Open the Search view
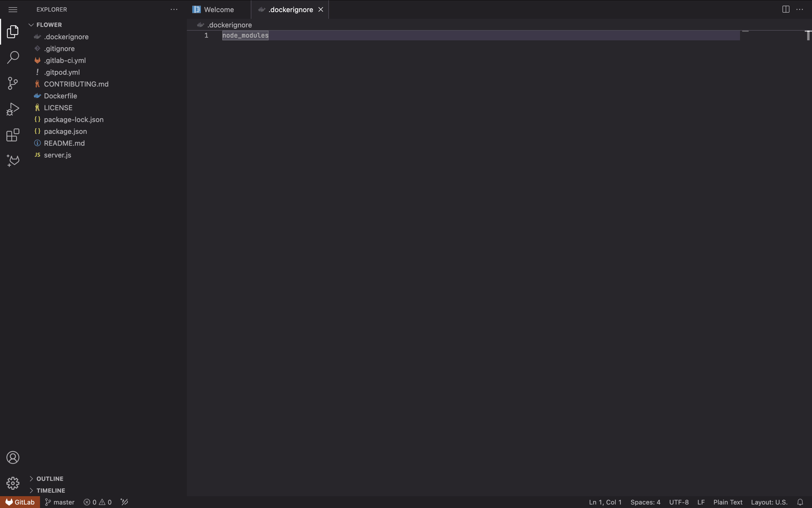812x508 pixels. coord(13,57)
